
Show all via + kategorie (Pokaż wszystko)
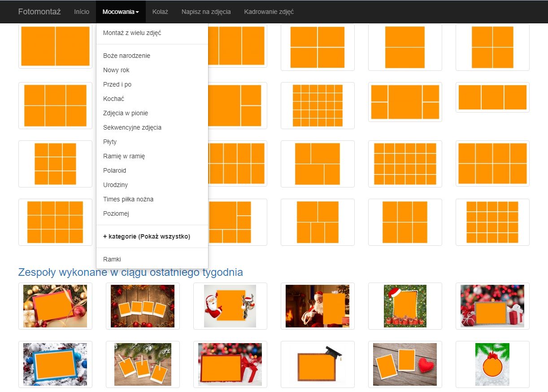pos(152,236)
